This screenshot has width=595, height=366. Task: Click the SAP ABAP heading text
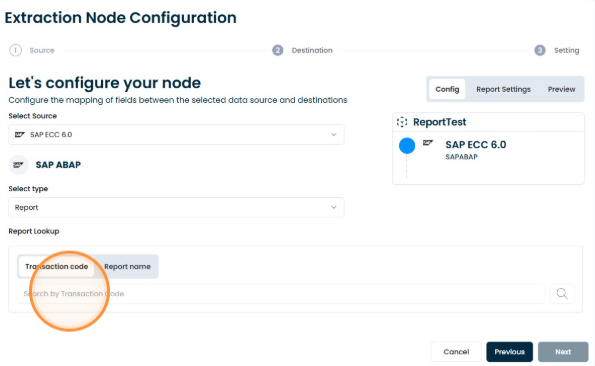point(58,165)
